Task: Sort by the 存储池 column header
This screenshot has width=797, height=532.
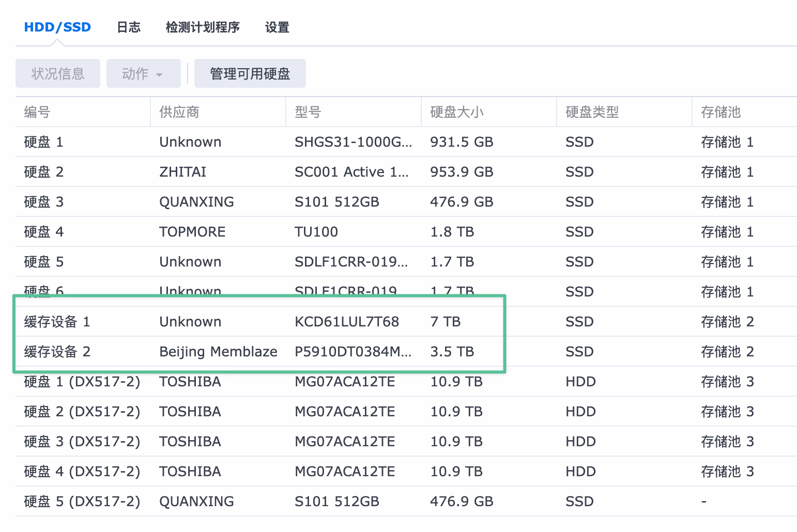Action: [721, 112]
